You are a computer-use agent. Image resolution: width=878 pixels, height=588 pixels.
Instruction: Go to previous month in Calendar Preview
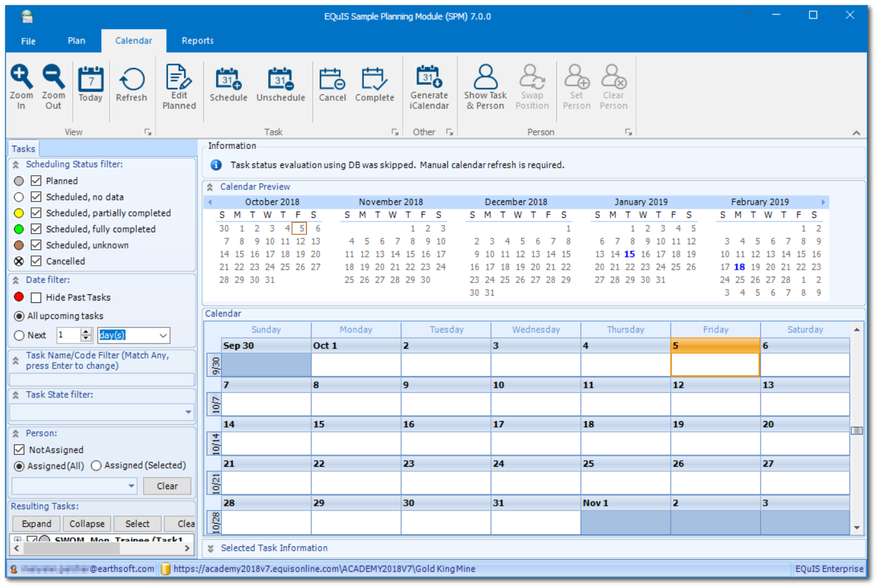[x=210, y=202]
